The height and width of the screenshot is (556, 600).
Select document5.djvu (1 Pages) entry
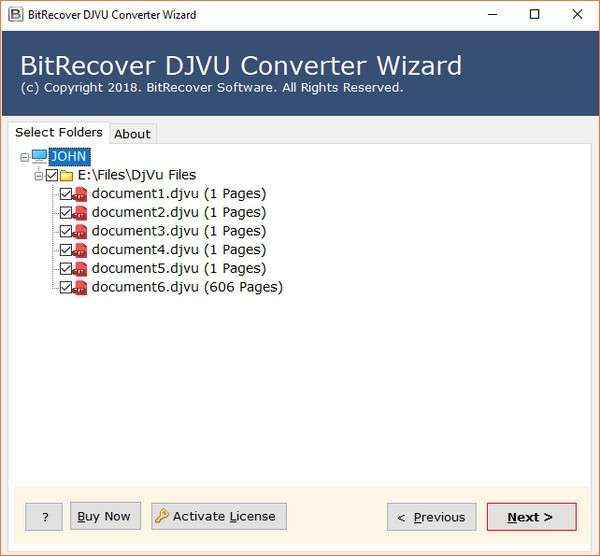[179, 269]
